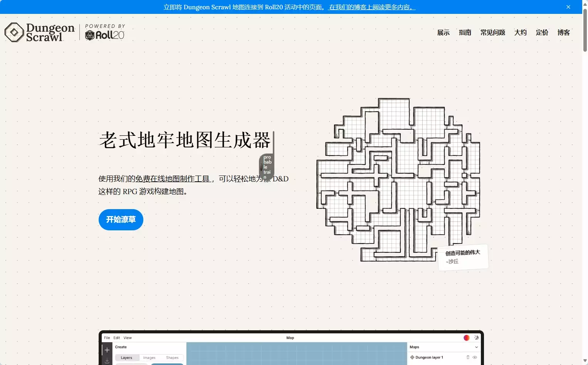Viewport: 588px width, 365px height.
Task: Click the Roll20 logo
Action: point(105,35)
